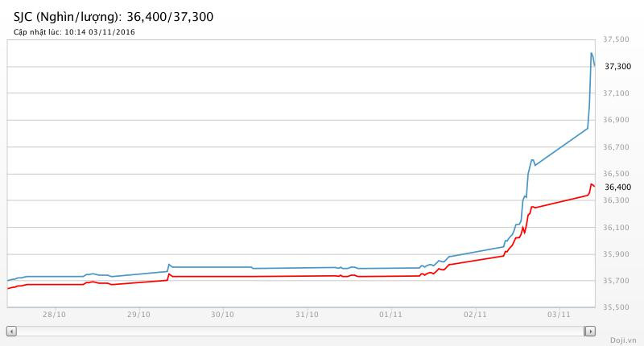The height and width of the screenshot is (346, 644).
Task: Select the 03/11 date axis label
Action: (x=559, y=314)
